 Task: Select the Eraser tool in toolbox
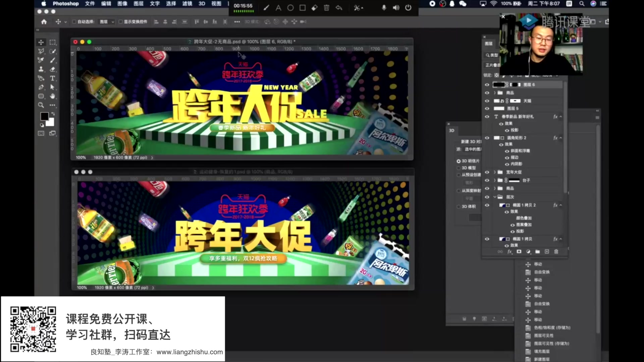pyautogui.click(x=53, y=69)
